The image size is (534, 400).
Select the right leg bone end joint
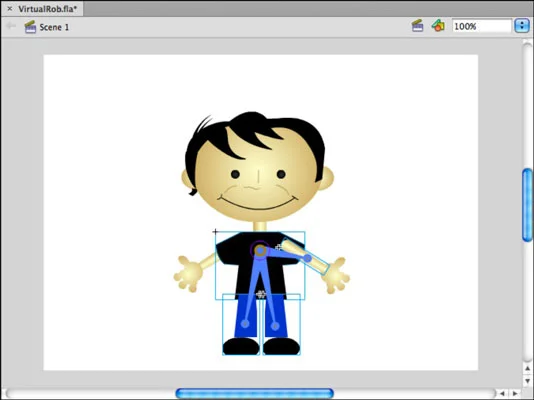[x=275, y=326]
